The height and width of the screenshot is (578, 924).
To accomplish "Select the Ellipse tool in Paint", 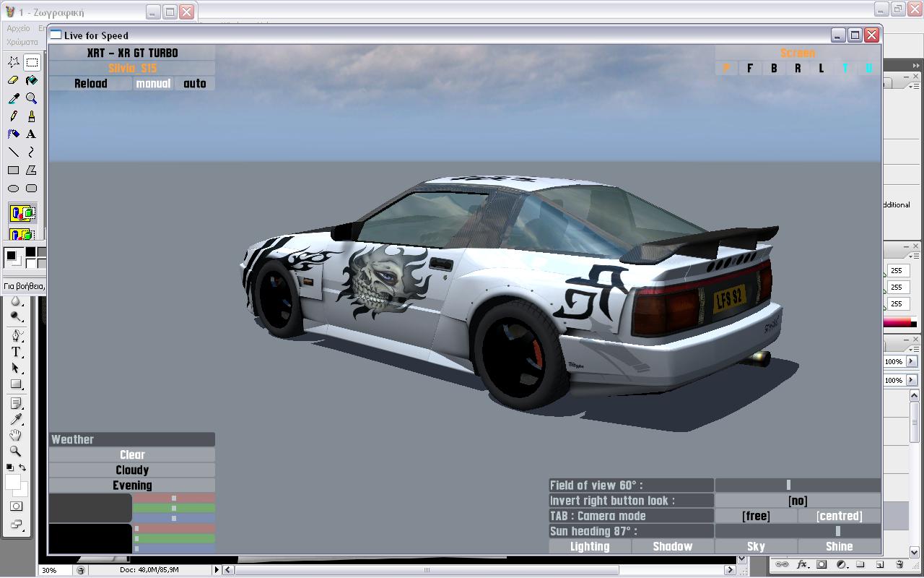I will [14, 189].
